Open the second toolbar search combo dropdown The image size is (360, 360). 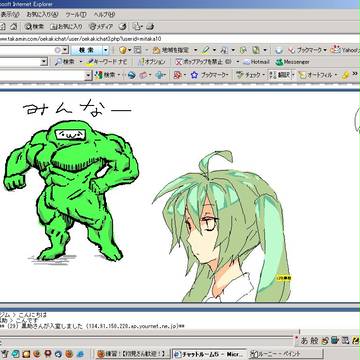coord(44,62)
